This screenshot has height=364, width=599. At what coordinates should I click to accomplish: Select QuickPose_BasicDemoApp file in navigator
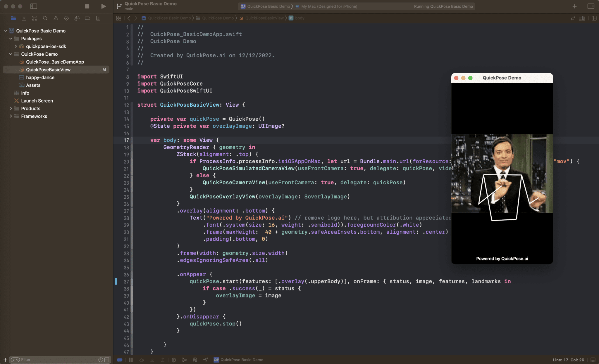tap(55, 62)
